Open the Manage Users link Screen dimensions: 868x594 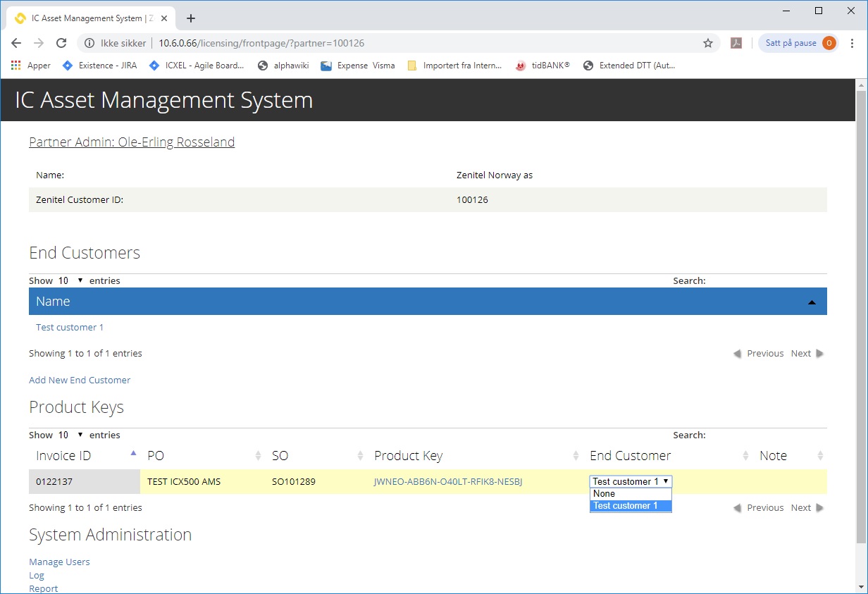tap(59, 562)
